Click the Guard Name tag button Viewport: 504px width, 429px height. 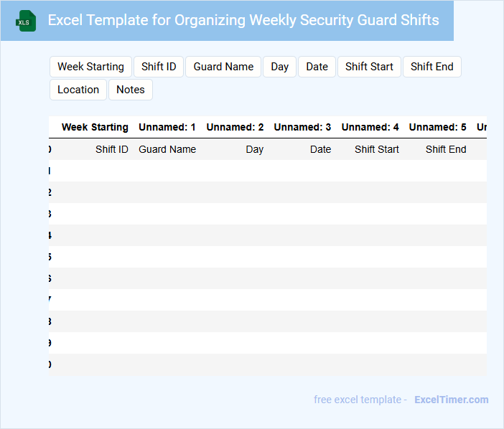tap(223, 67)
